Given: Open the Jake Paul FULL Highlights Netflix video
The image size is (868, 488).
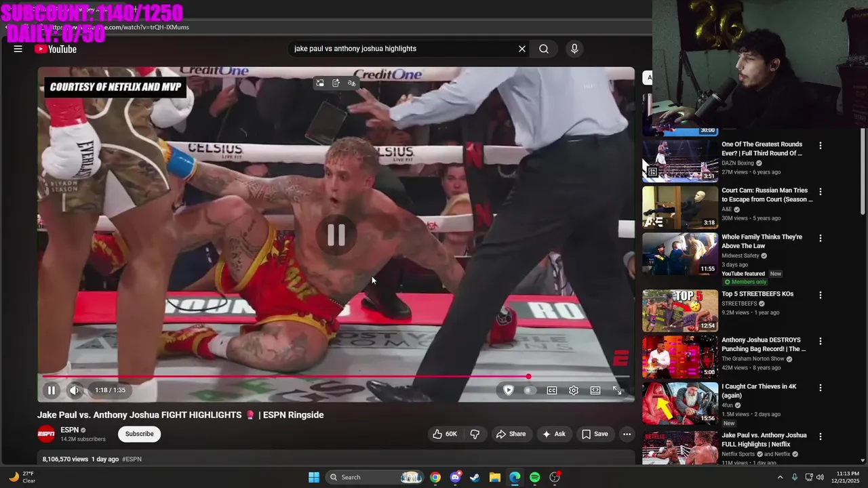Looking at the screenshot, I should [764, 440].
